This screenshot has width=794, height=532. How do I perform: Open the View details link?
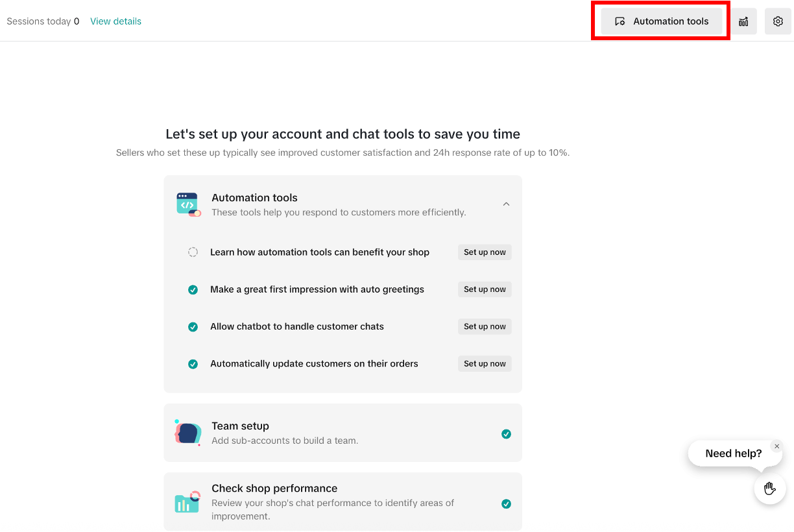point(115,21)
